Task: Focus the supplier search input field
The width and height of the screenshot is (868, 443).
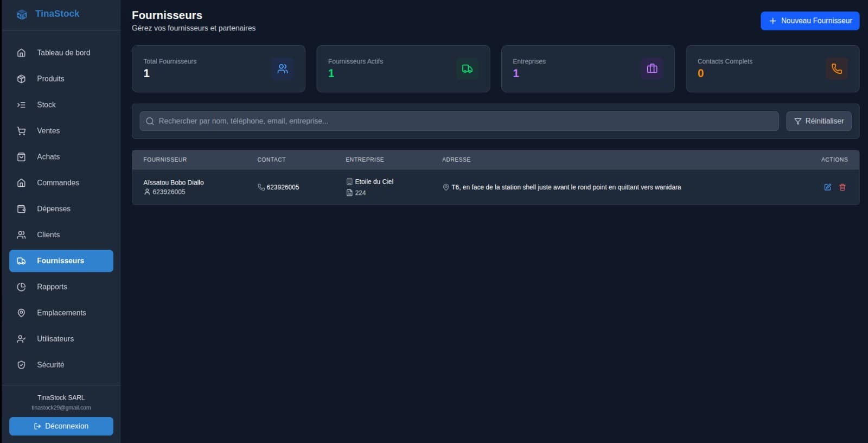Action: pos(459,121)
